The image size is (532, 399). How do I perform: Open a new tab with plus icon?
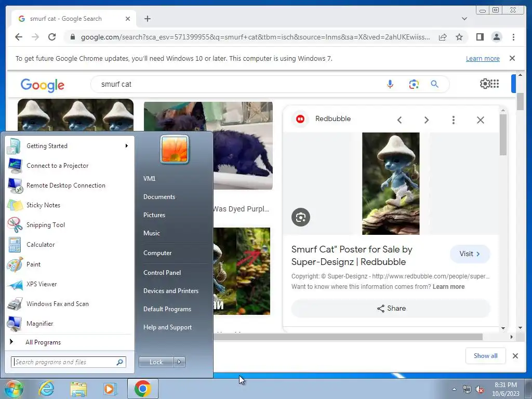[147, 19]
